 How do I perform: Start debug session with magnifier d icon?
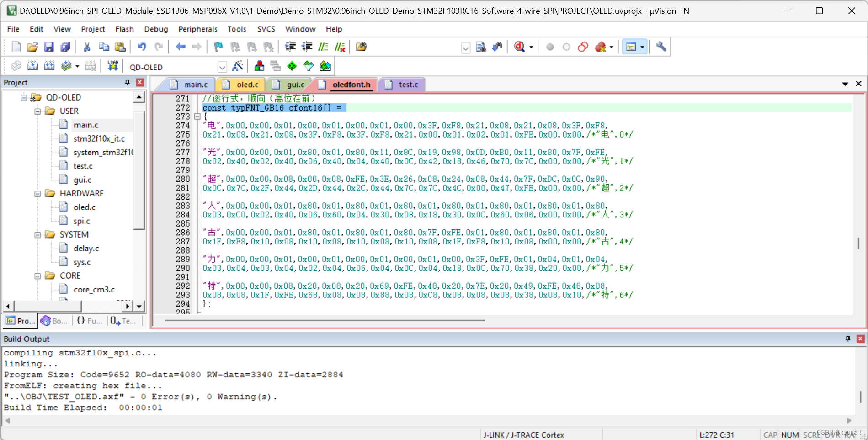(519, 47)
